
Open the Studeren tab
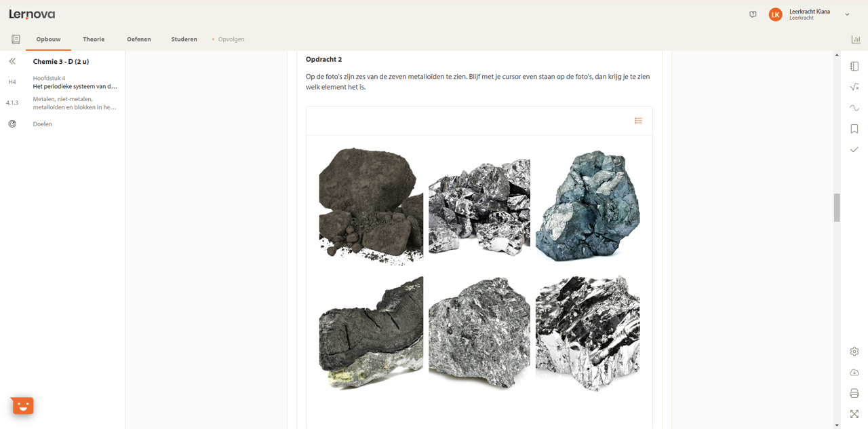pyautogui.click(x=184, y=39)
